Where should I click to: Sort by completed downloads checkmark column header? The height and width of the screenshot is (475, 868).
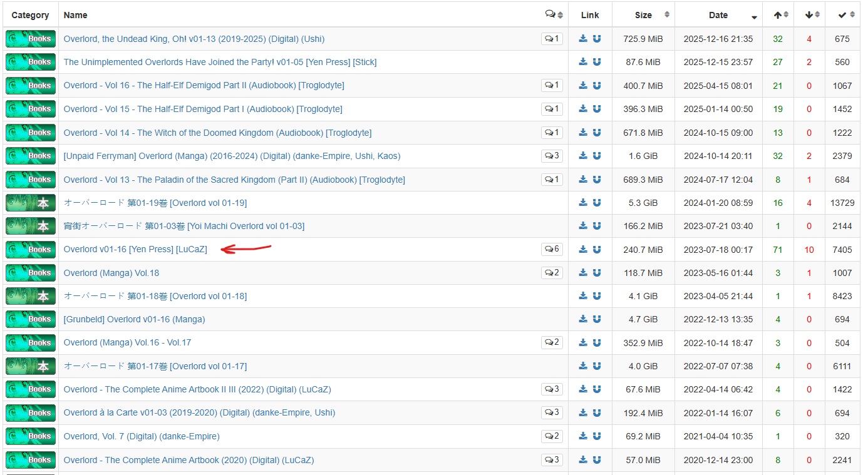[x=842, y=15]
